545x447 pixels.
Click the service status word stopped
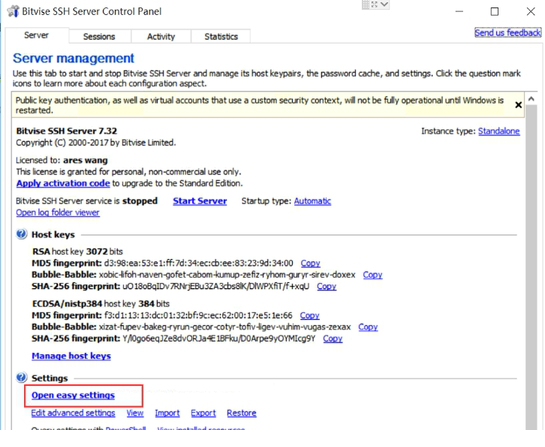140,201
